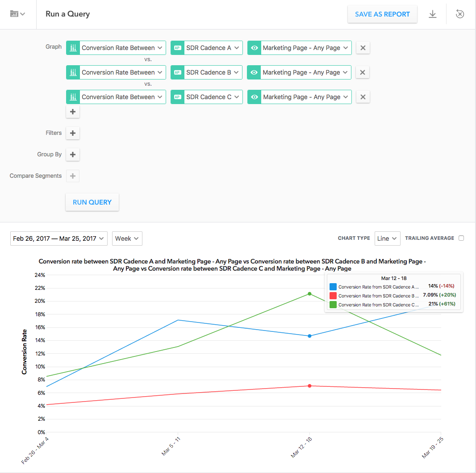Open the reports folder icon menu
The width and height of the screenshot is (476, 473).
pyautogui.click(x=17, y=14)
